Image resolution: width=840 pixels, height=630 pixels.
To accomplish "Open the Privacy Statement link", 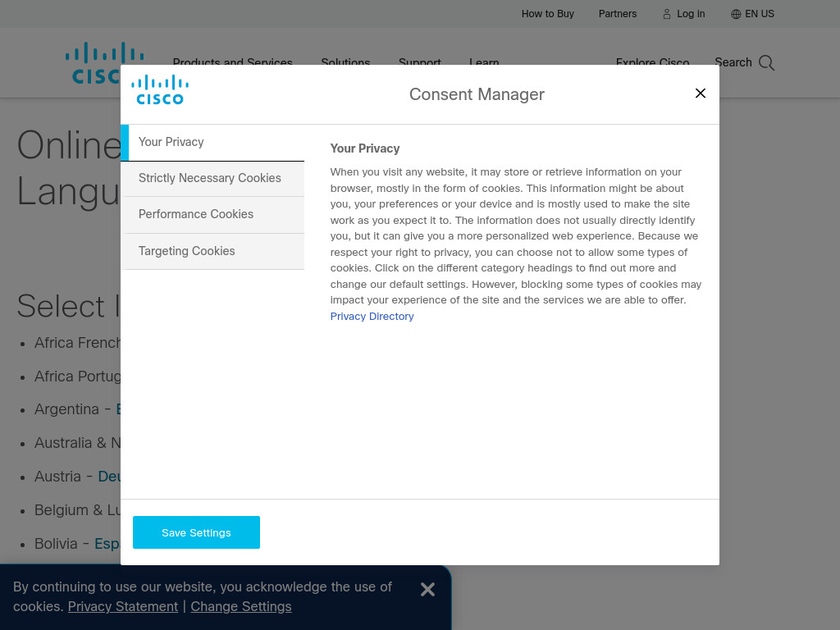I will click(x=123, y=606).
